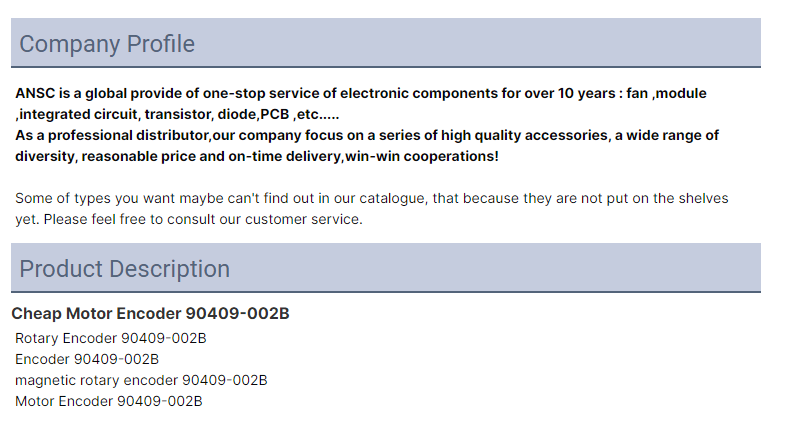Click 'Some of types you want' sentence
This screenshot has width=806, height=432.
(372, 199)
